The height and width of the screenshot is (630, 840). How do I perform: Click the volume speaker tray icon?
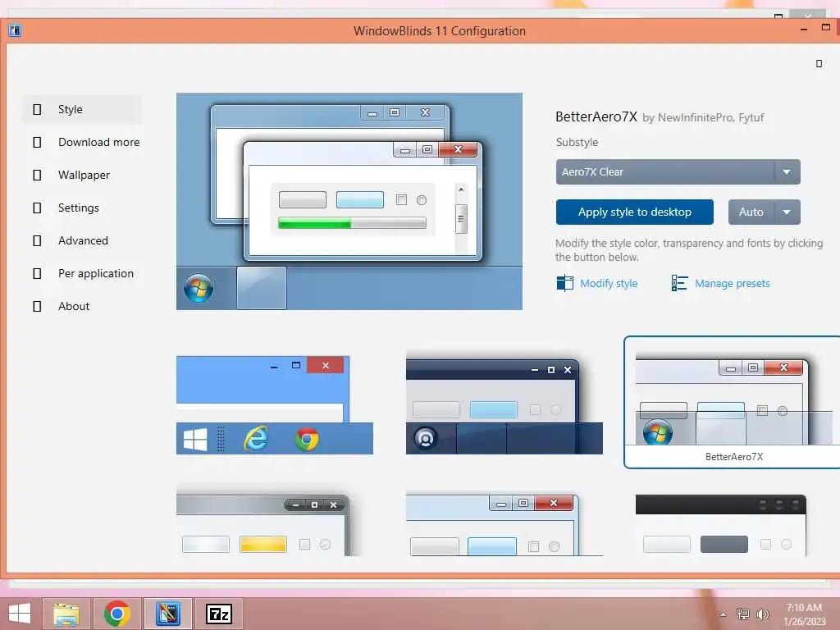point(762,614)
